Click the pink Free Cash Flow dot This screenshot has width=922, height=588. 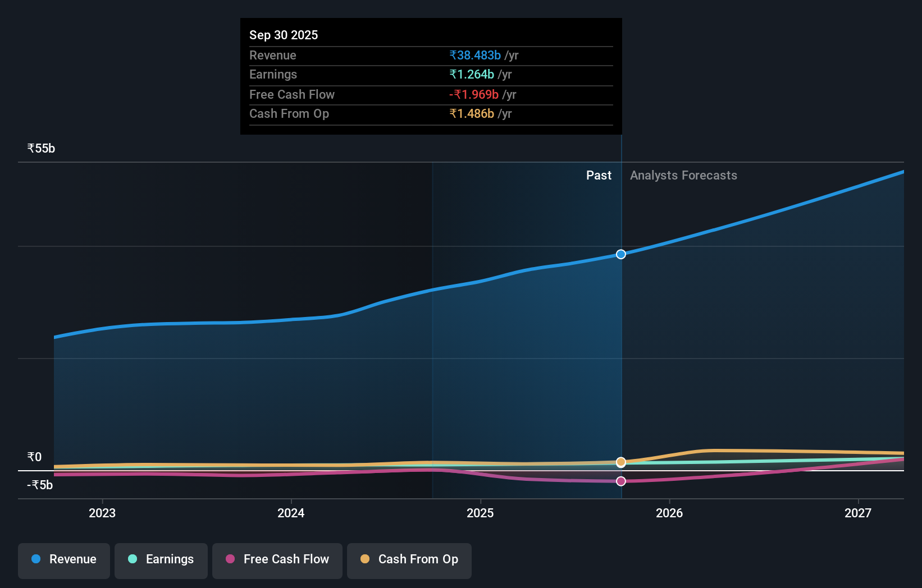[230, 559]
